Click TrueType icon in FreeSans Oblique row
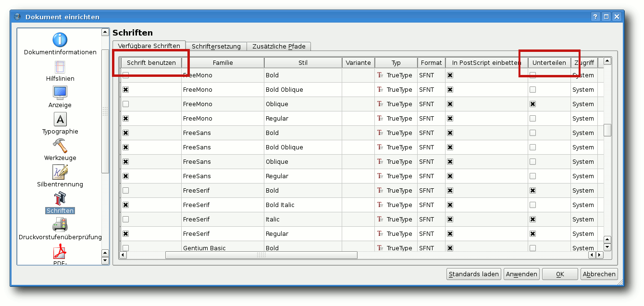 pyautogui.click(x=380, y=161)
